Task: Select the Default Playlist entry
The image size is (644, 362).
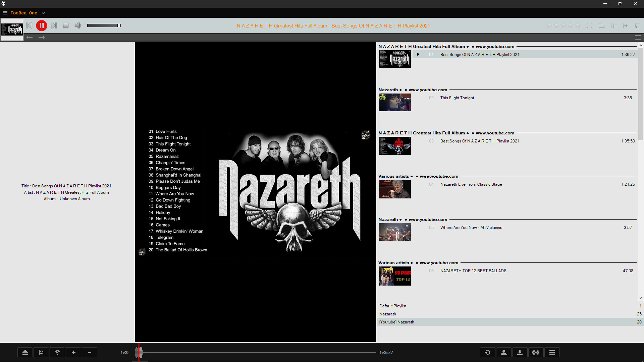Action: point(393,306)
